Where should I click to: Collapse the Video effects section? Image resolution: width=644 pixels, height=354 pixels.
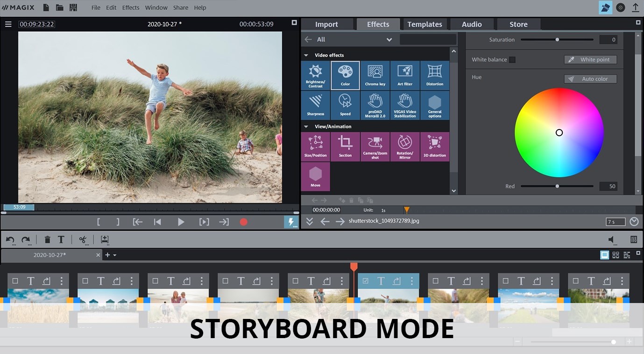(306, 55)
